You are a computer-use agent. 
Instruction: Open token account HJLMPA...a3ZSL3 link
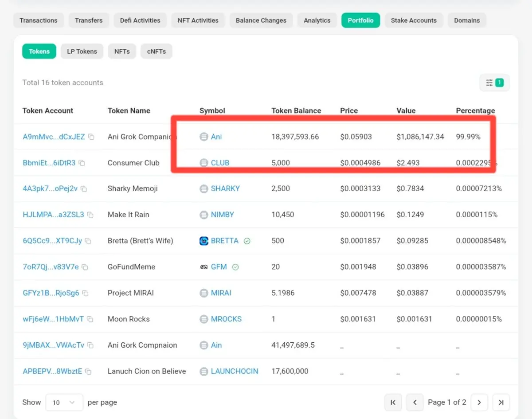coord(53,215)
